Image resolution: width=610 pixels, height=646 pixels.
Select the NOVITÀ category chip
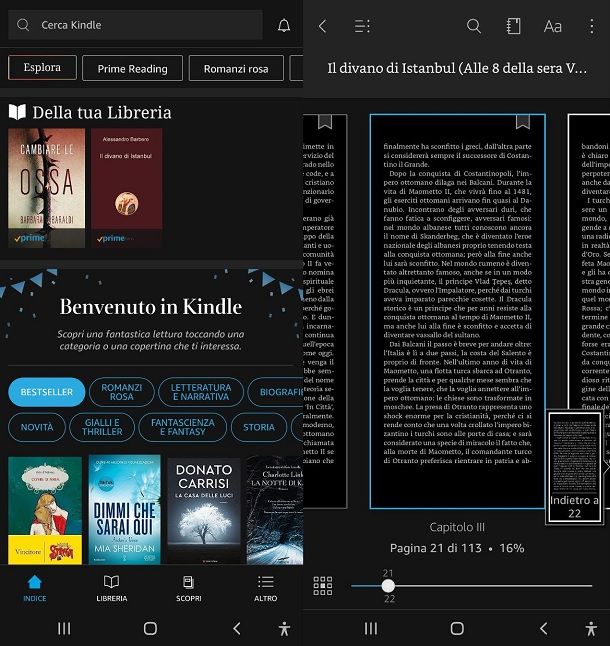click(37, 427)
